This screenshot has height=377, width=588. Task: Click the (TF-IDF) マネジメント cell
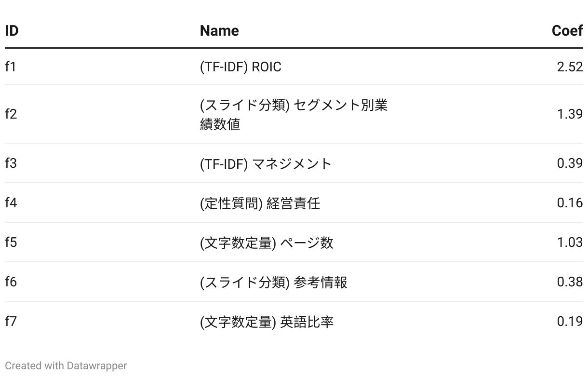click(x=266, y=163)
